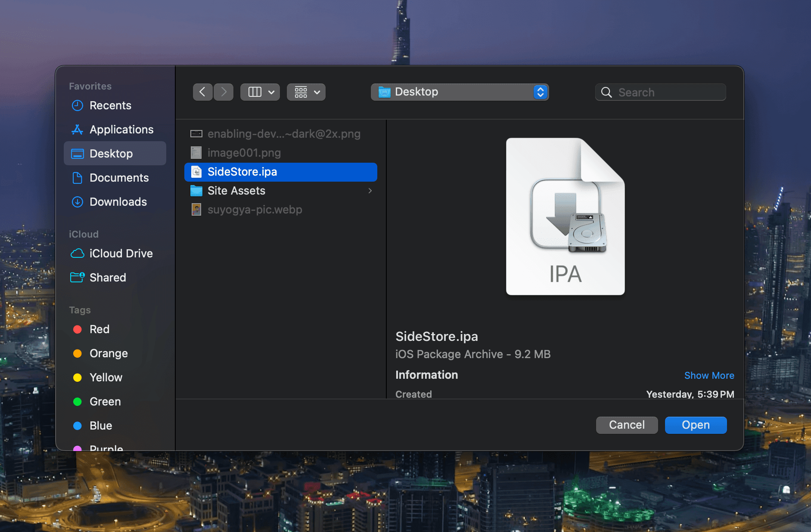Open the grouping options menu
The width and height of the screenshot is (811, 532).
[306, 92]
